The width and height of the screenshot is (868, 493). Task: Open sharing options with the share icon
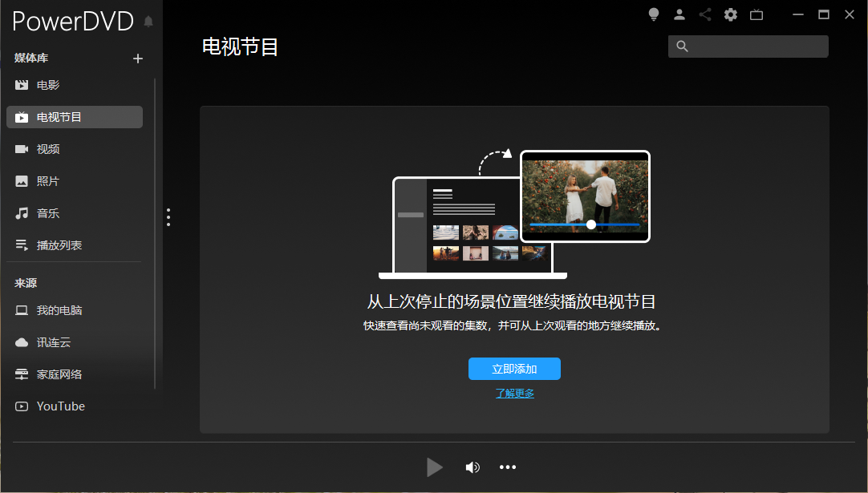(x=704, y=14)
